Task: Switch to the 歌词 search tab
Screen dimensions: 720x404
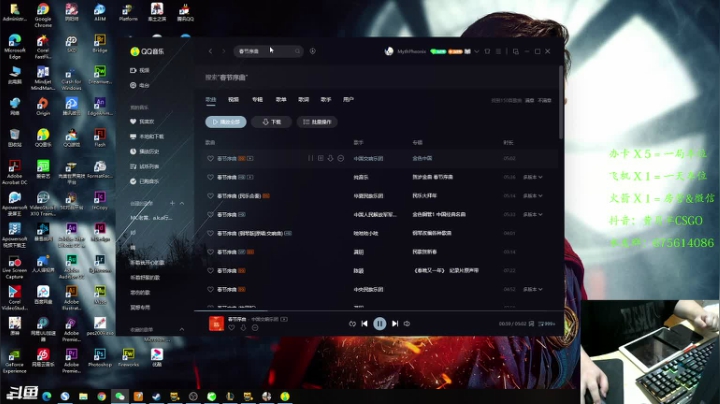Action: click(x=304, y=100)
